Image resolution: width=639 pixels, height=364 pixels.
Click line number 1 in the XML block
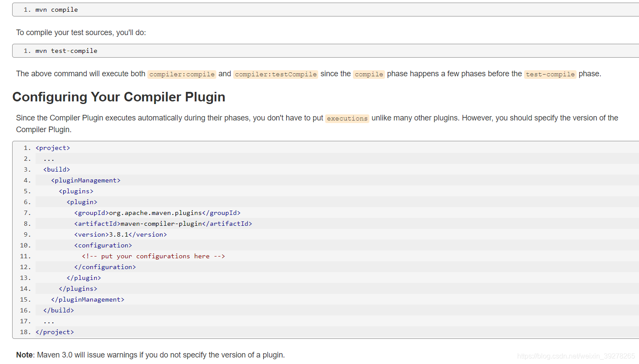coord(25,147)
